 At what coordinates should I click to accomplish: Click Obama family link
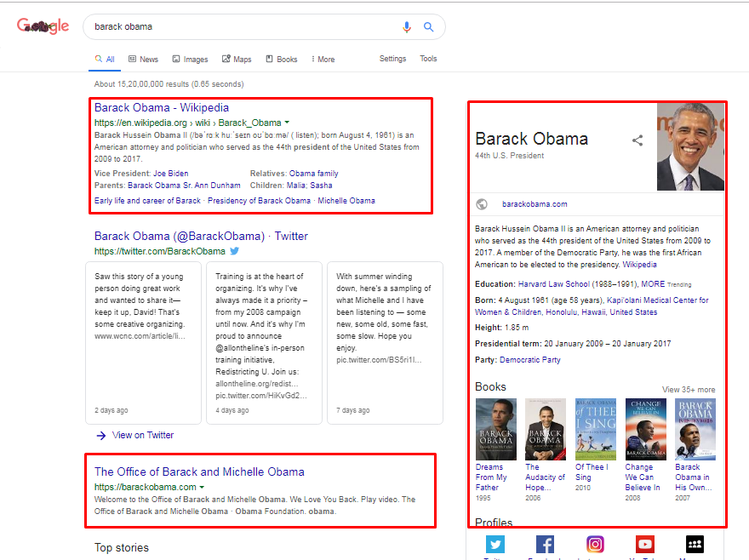313,174
